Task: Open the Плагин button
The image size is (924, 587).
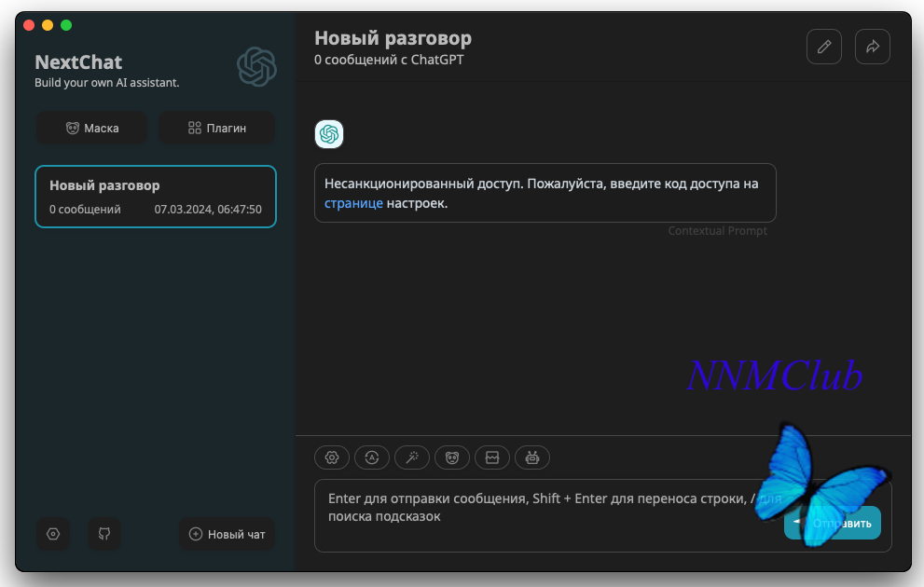Action: (x=217, y=128)
